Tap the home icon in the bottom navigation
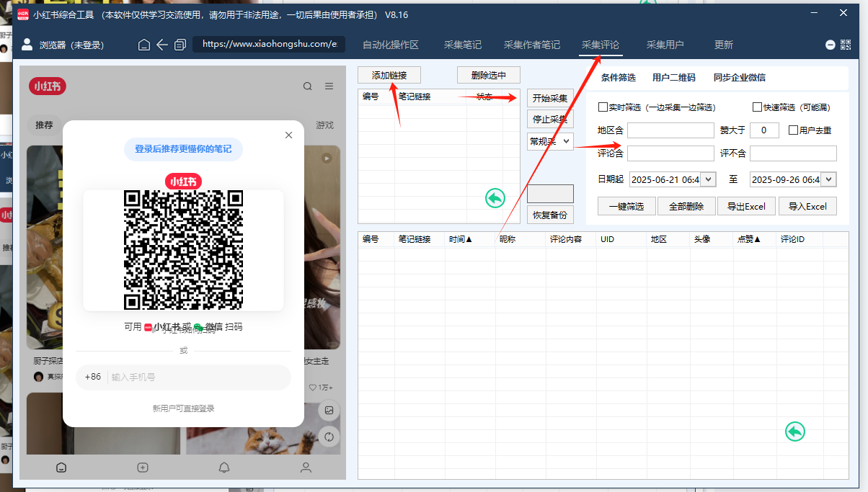 [x=61, y=468]
